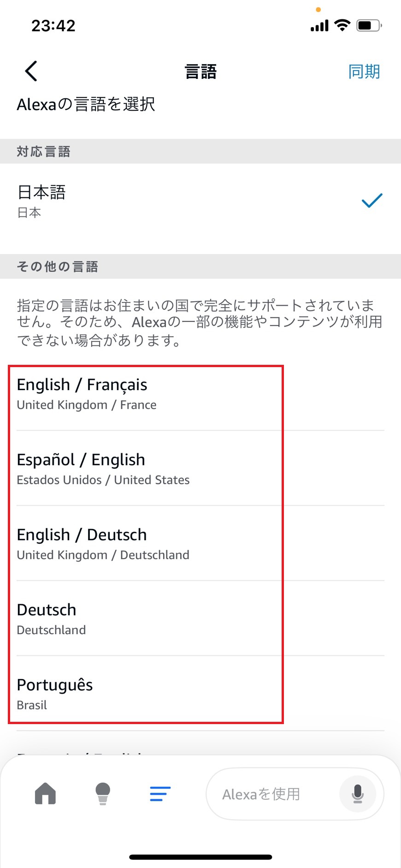Open the Home tab icon
This screenshot has height=868, width=401.
[45, 794]
